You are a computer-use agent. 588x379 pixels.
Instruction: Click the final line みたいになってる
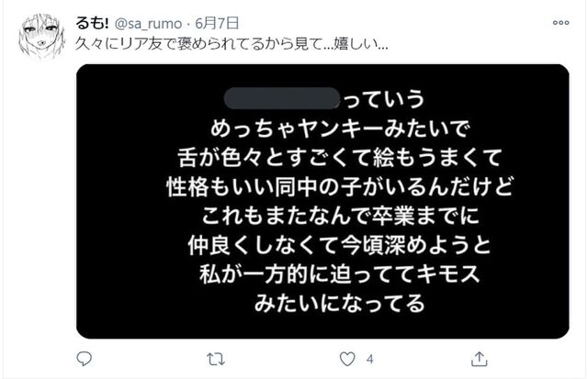pos(340,303)
